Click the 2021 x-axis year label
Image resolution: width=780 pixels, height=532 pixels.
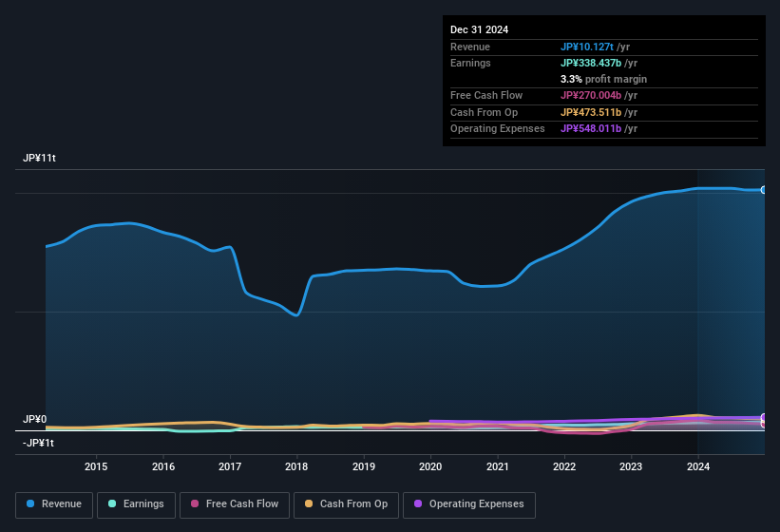[498, 466]
